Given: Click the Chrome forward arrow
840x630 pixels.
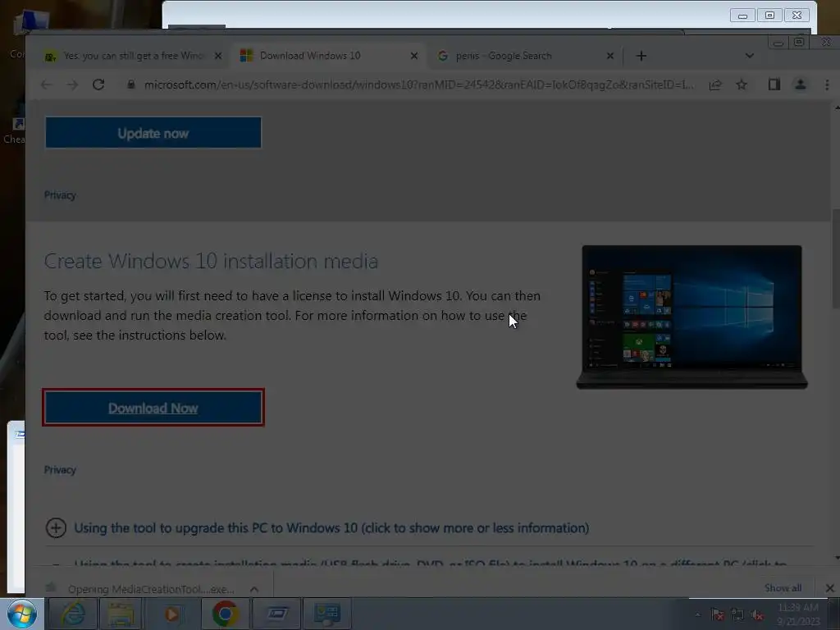Looking at the screenshot, I should tap(72, 84).
